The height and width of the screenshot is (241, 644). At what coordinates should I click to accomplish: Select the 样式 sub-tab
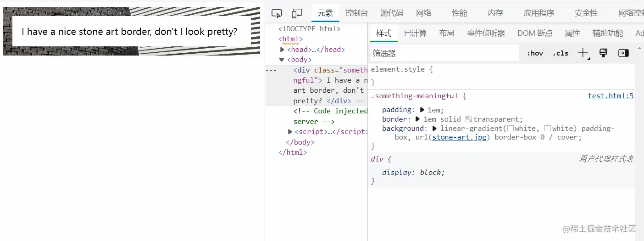click(x=384, y=33)
